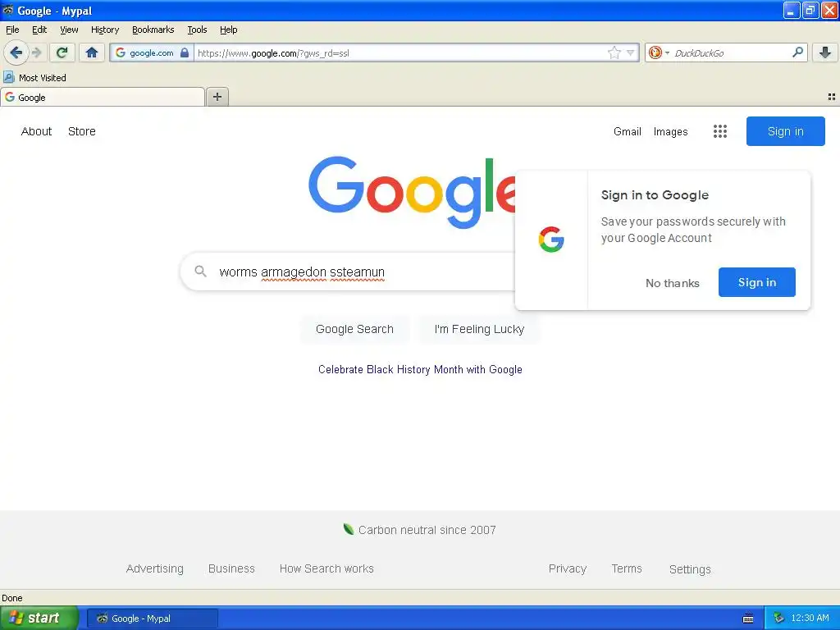The width and height of the screenshot is (840, 630).
Task: Click the Google Search button
Action: [354, 329]
